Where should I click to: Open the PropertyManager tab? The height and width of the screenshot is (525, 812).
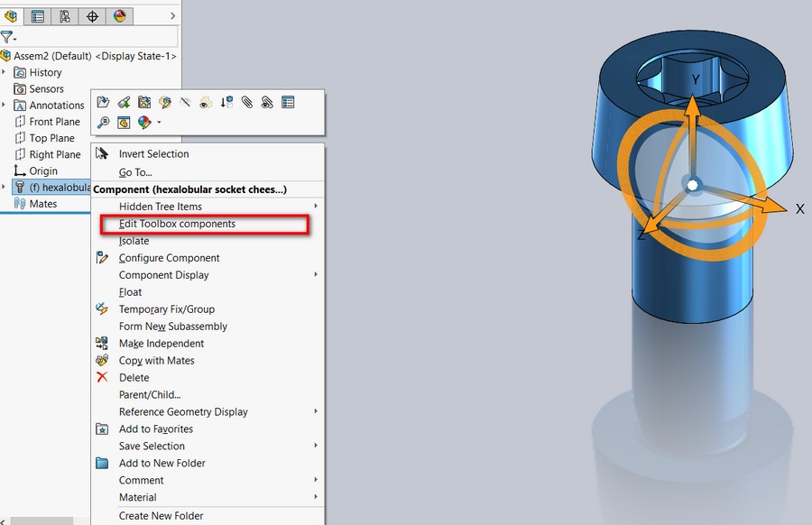click(38, 16)
